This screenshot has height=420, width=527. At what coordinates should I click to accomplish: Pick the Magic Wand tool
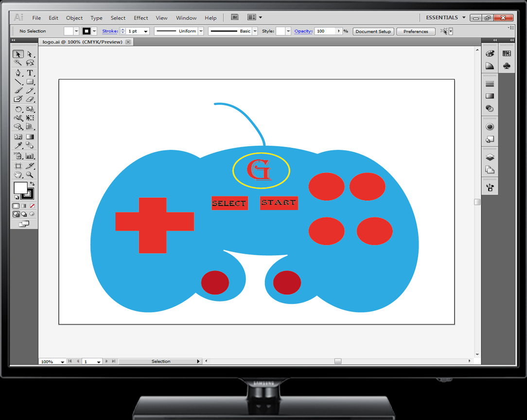(18, 63)
